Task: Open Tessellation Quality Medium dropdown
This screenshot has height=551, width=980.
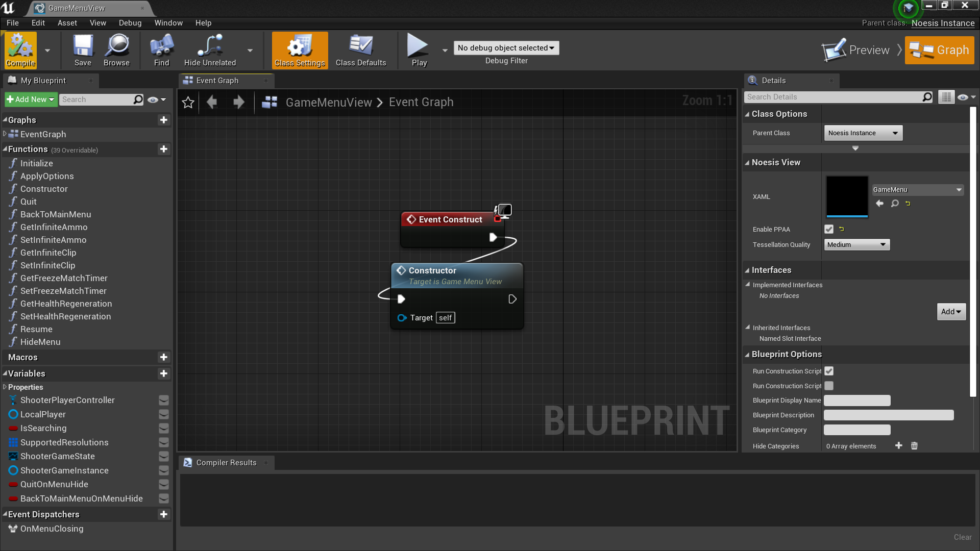Action: pyautogui.click(x=857, y=245)
